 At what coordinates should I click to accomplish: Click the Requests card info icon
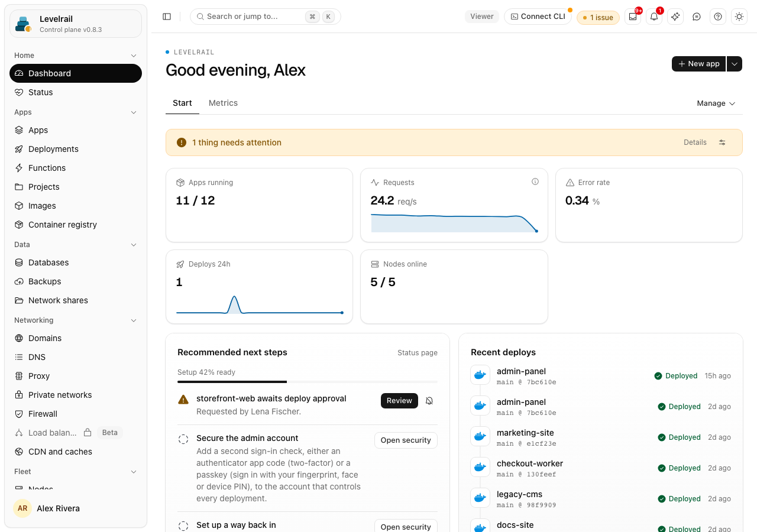[x=535, y=182]
